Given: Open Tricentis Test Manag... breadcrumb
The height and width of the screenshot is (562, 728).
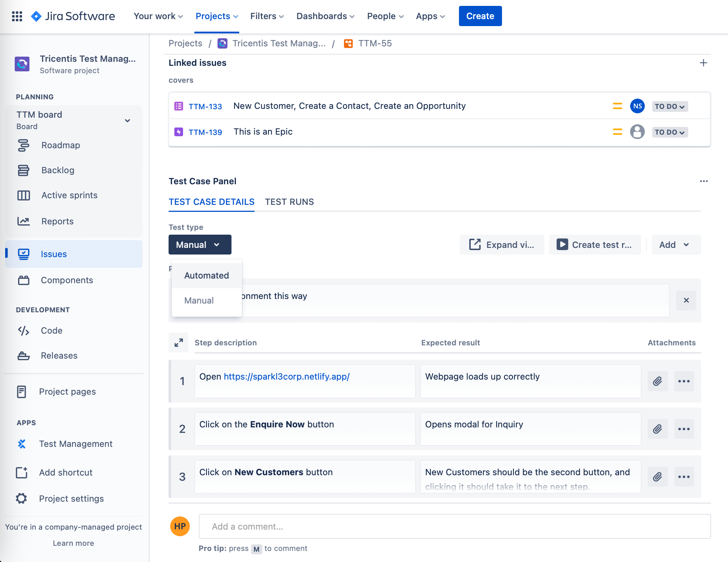Looking at the screenshot, I should [279, 43].
